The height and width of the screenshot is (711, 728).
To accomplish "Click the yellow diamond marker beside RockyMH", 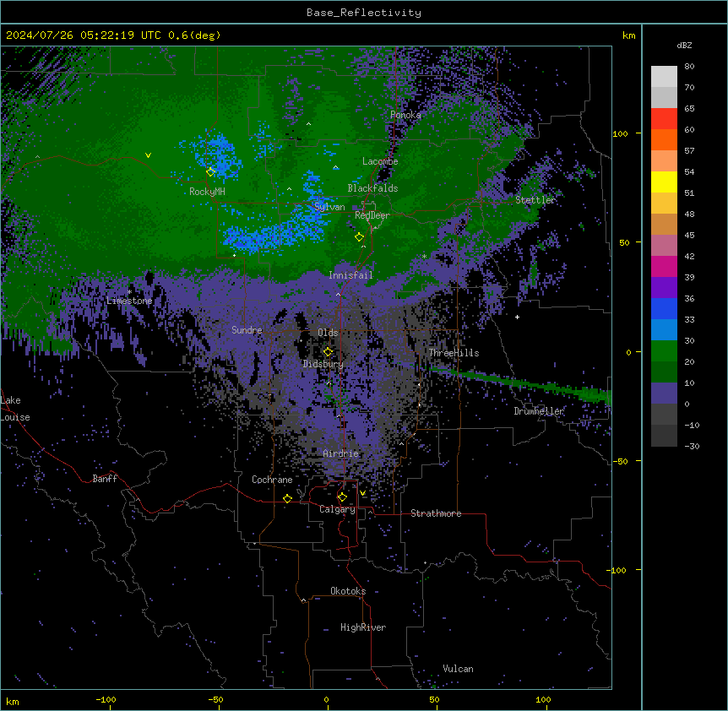I will [x=211, y=172].
